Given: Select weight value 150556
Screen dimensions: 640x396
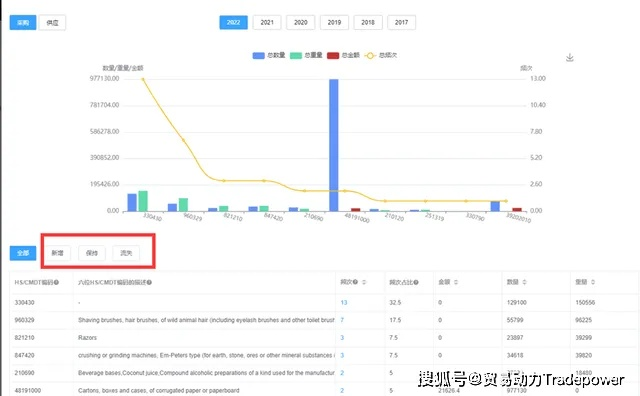Looking at the screenshot, I should point(585,303).
